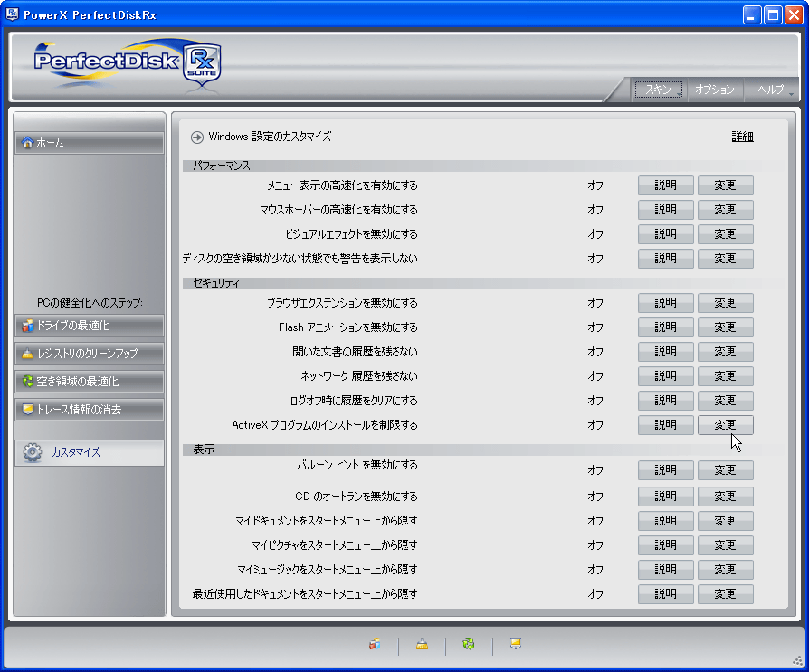809x672 pixels.
Task: Click 変更 for マイミュージックをスタートメニュー上から隠す
Action: click(x=726, y=570)
